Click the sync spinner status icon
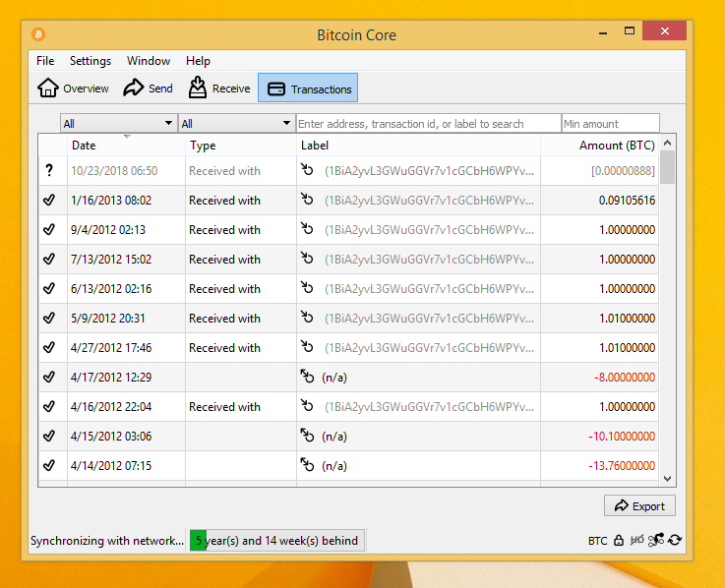Image resolution: width=725 pixels, height=588 pixels. click(675, 540)
